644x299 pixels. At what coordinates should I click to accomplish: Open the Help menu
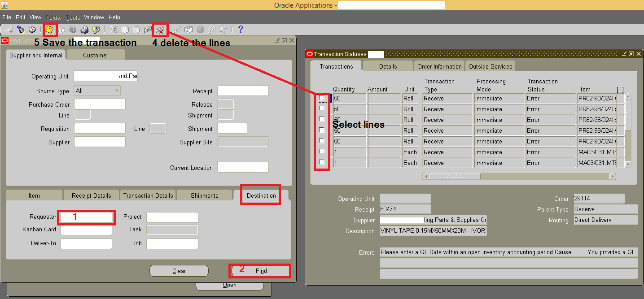point(114,17)
